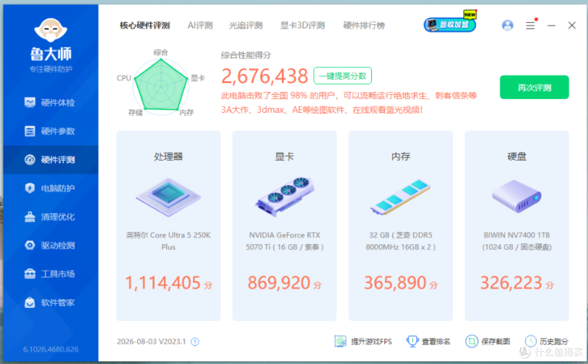The image size is (588, 364).
Task: Switch to 硬件排行榜 tab
Action: [364, 26]
